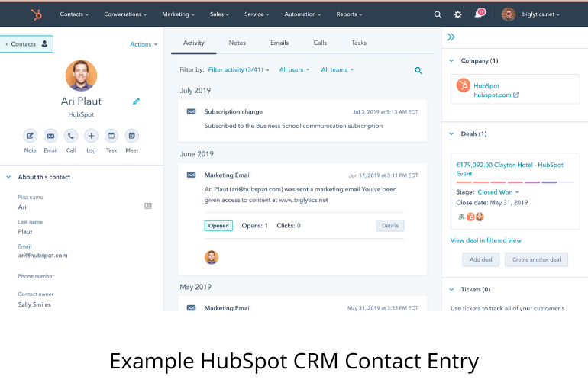Open the Marketing menu
Screen dimensions: 588x386
pos(178,14)
